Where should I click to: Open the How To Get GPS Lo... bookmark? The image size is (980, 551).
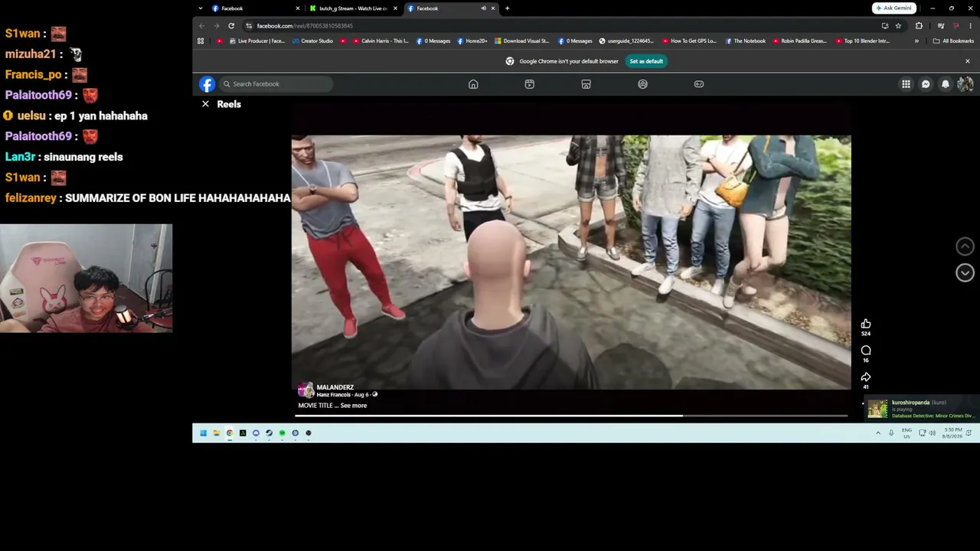(x=690, y=41)
